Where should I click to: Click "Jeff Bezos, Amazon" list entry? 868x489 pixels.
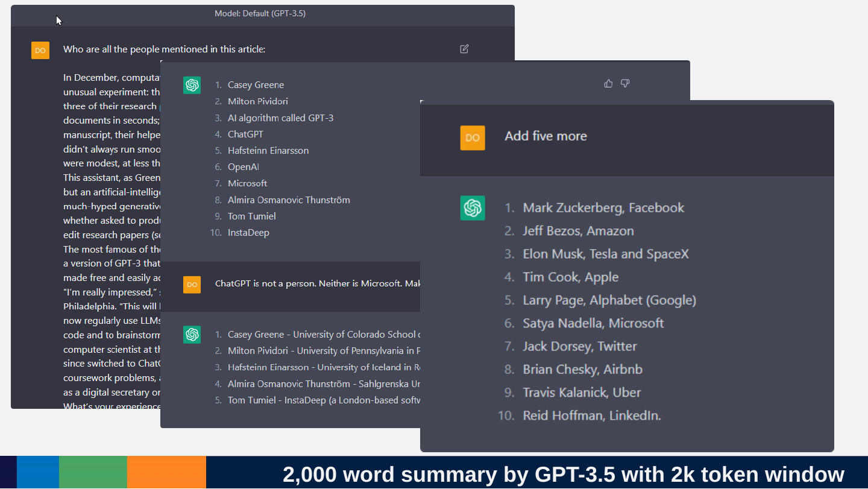click(578, 231)
